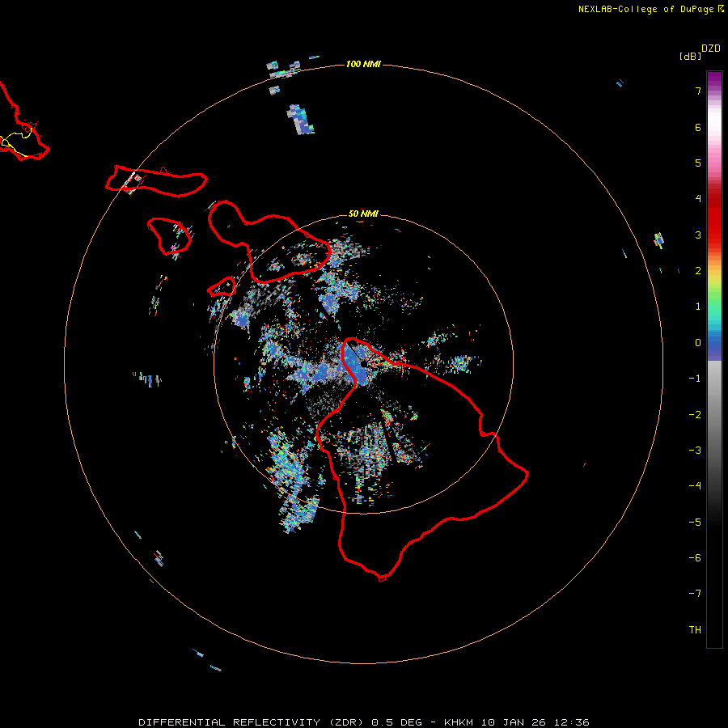This screenshot has height=728, width=728.
Task: Click the [dB] unit label
Action: pos(691,56)
